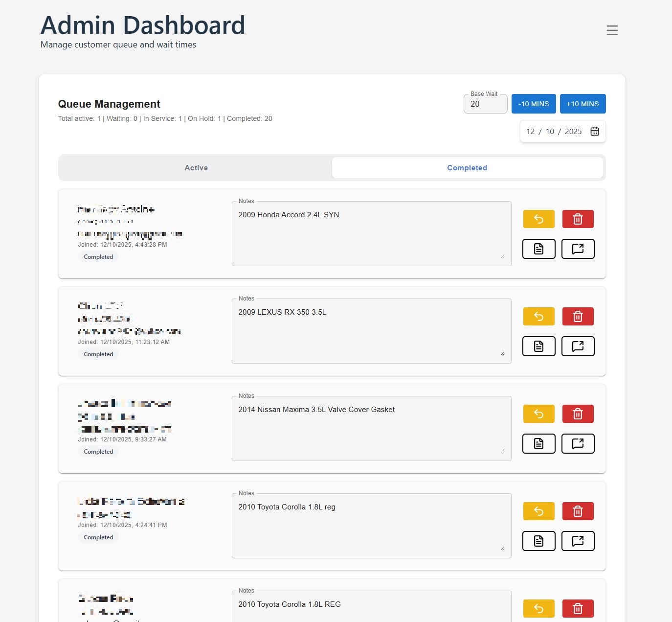Click the Base Wait input field
Screen dimensions: 672x622
click(485, 104)
